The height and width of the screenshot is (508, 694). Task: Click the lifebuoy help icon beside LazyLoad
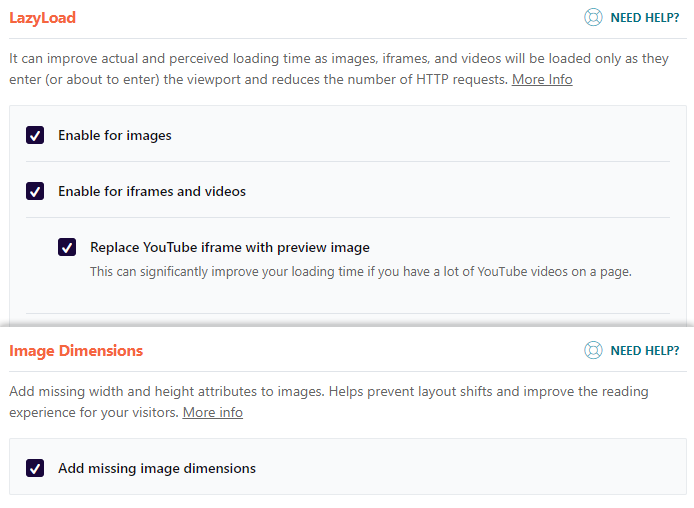click(593, 18)
